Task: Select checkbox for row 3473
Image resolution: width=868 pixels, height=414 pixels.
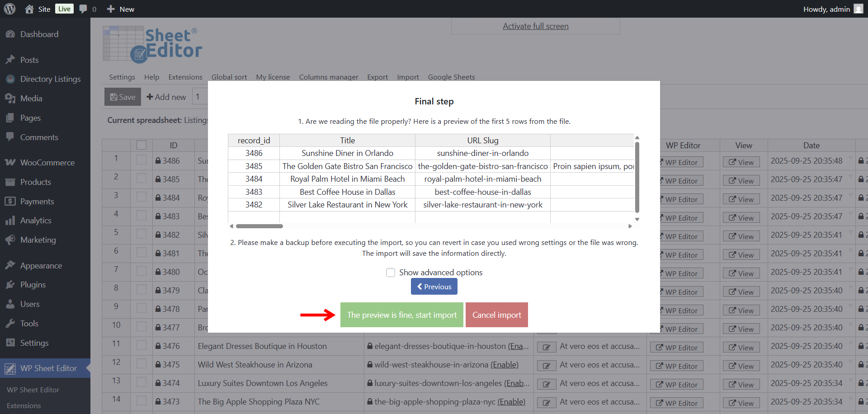Action: [142, 401]
